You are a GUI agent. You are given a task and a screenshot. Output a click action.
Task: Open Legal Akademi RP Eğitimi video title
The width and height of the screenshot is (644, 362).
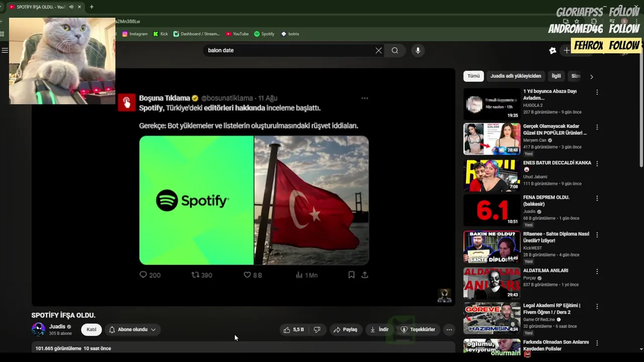point(552,309)
